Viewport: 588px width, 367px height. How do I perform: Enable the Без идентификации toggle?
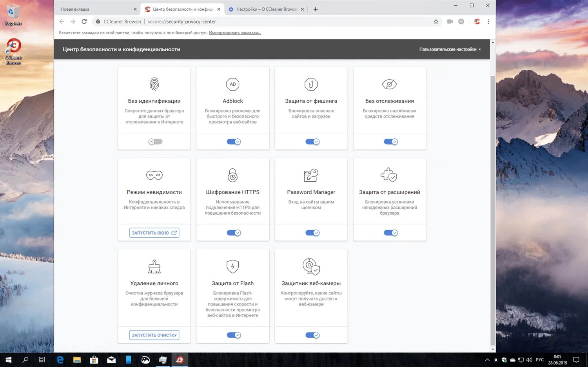point(155,142)
